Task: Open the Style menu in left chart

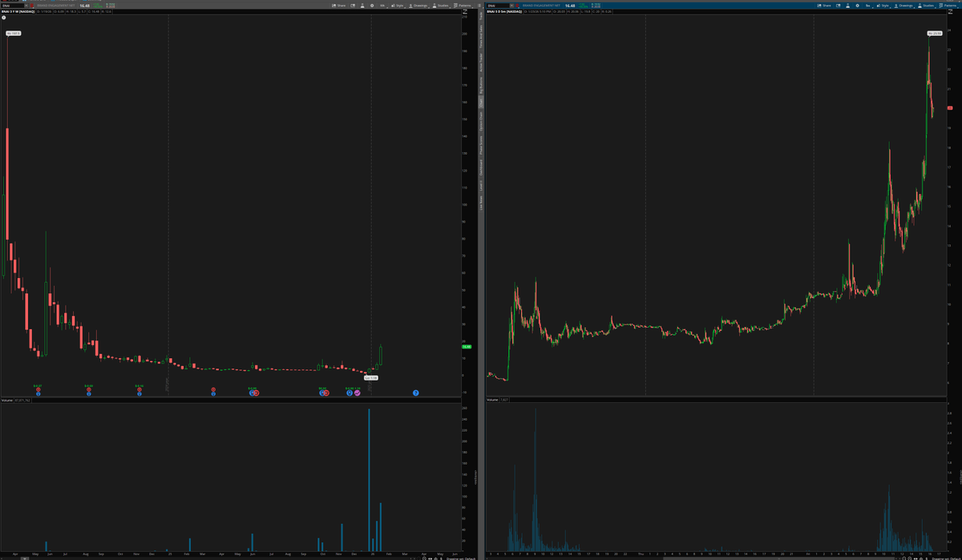Action: (x=398, y=6)
